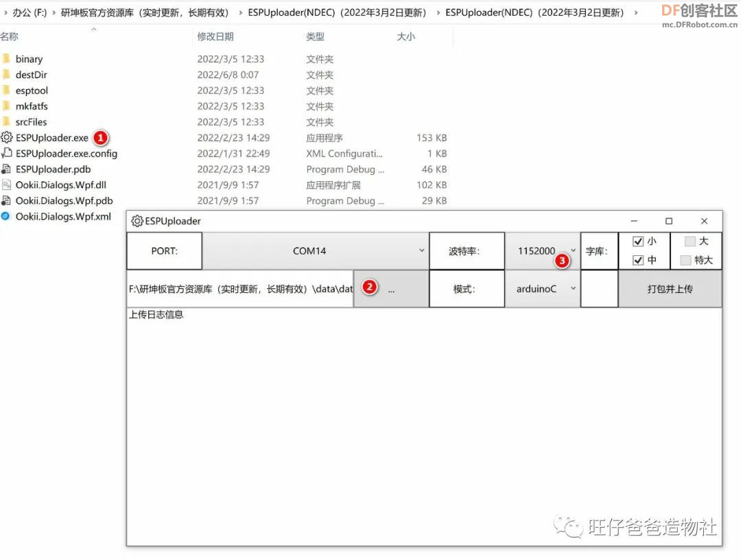The image size is (741, 560).
Task: Select the esptool folder icon
Action: [x=6, y=90]
